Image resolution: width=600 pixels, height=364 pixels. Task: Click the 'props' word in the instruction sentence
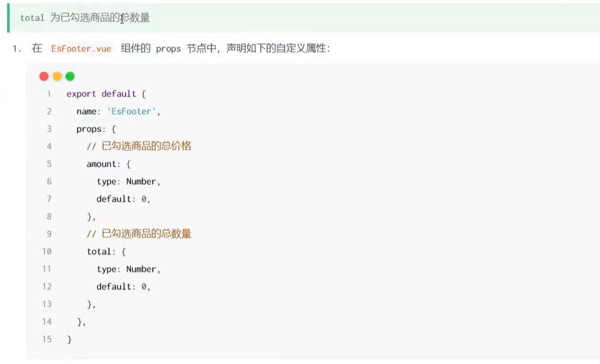168,49
